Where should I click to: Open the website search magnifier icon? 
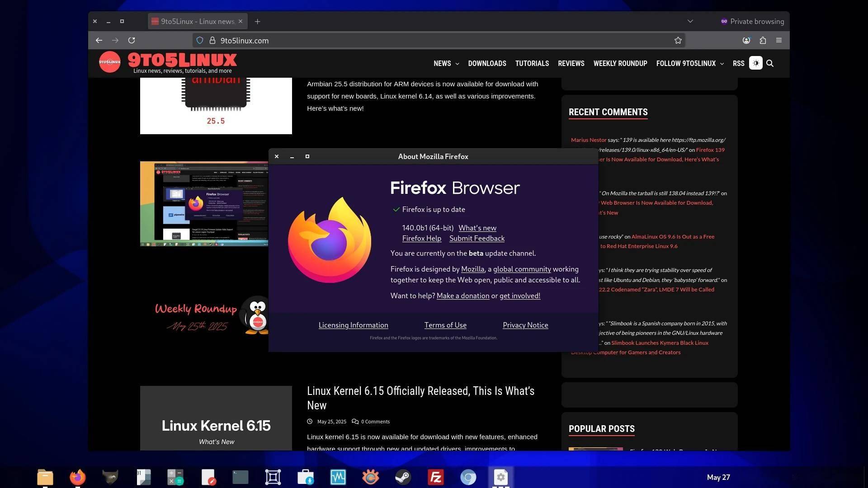click(770, 64)
